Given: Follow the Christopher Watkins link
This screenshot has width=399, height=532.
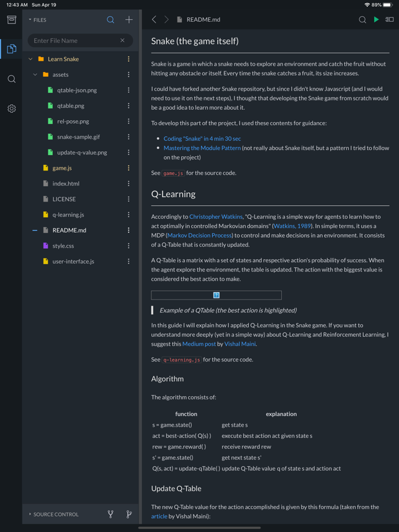Looking at the screenshot, I should pyautogui.click(x=215, y=216).
